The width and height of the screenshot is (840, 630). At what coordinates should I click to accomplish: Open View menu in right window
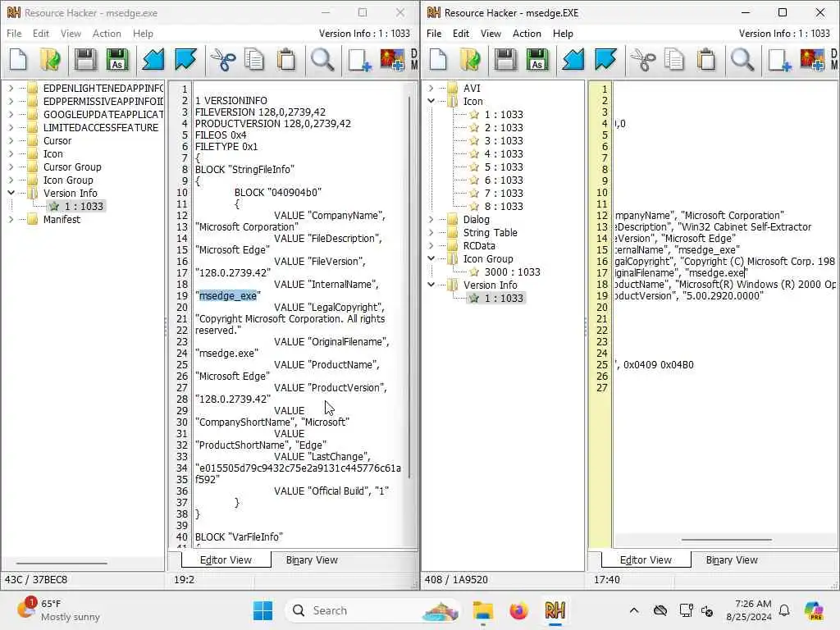click(491, 33)
